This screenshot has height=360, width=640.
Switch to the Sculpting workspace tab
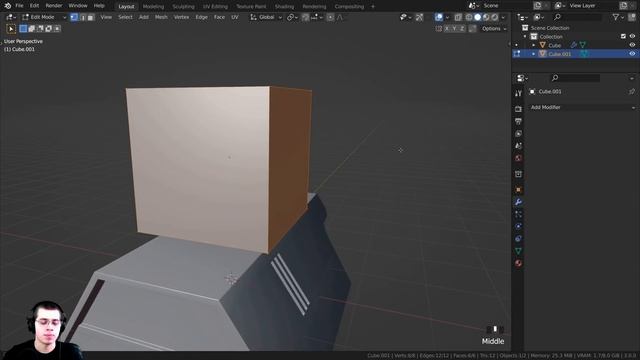[x=183, y=7]
